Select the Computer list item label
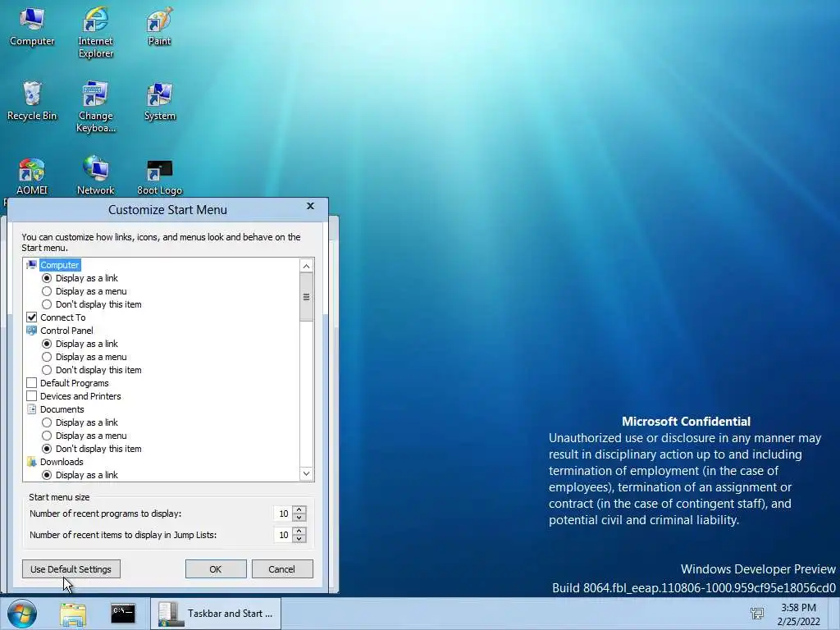This screenshot has width=840, height=630. click(x=59, y=265)
